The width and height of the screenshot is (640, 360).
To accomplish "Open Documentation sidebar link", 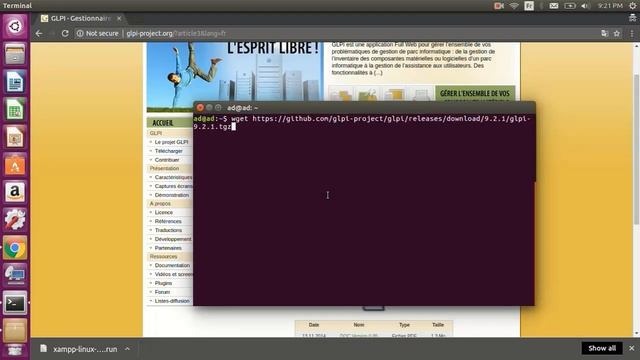I will click(172, 265).
